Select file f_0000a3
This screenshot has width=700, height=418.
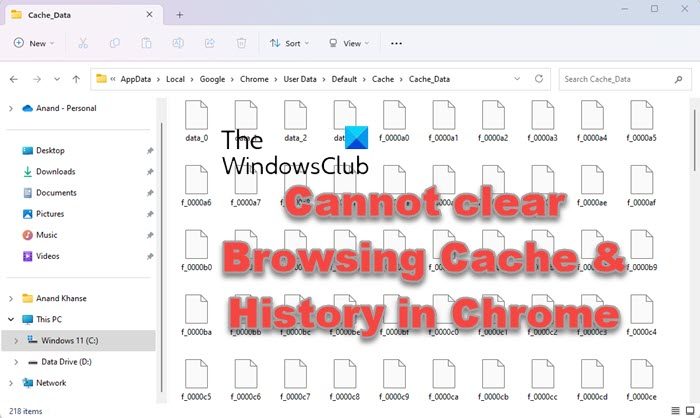click(542, 121)
